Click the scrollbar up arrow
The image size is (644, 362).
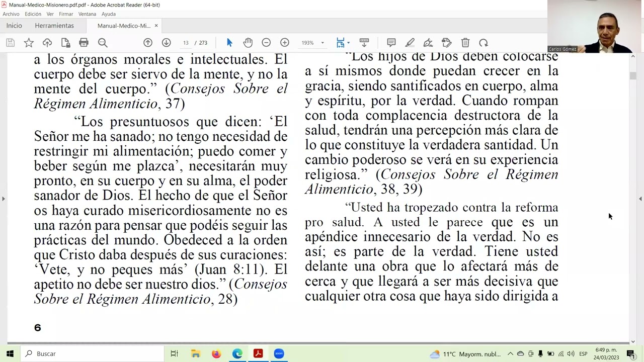click(633, 56)
